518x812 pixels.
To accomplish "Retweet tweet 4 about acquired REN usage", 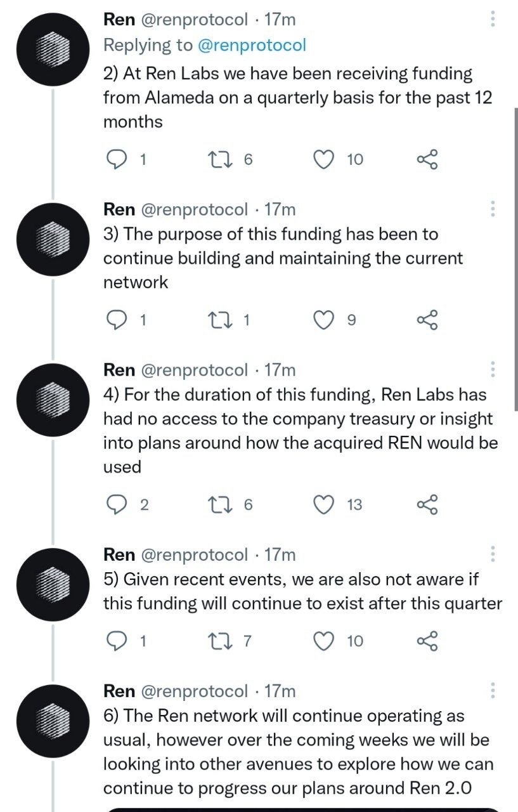I will pyautogui.click(x=220, y=504).
